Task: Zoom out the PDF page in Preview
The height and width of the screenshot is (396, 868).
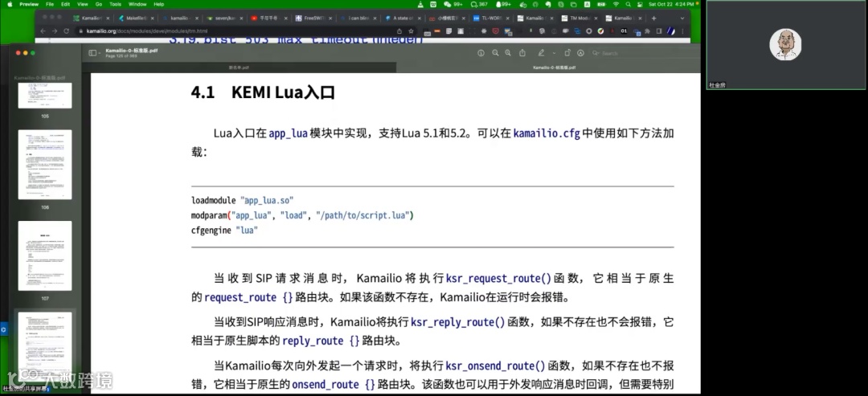Action: [x=495, y=53]
